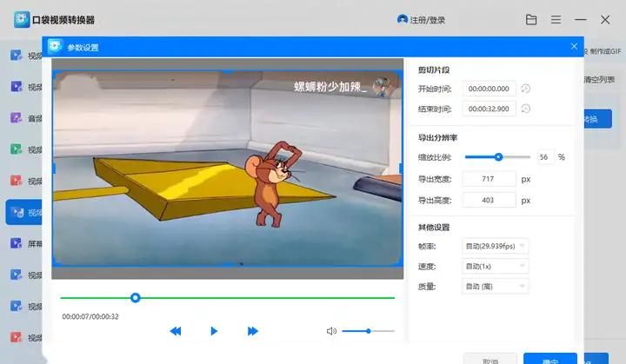Click the 缩放比例 slider handle

[498, 157]
